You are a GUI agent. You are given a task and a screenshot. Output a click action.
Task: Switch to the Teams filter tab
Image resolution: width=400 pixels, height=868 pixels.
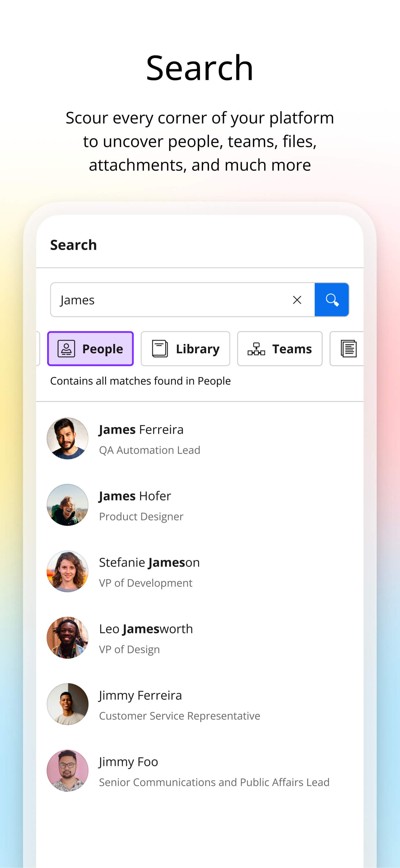(x=279, y=348)
